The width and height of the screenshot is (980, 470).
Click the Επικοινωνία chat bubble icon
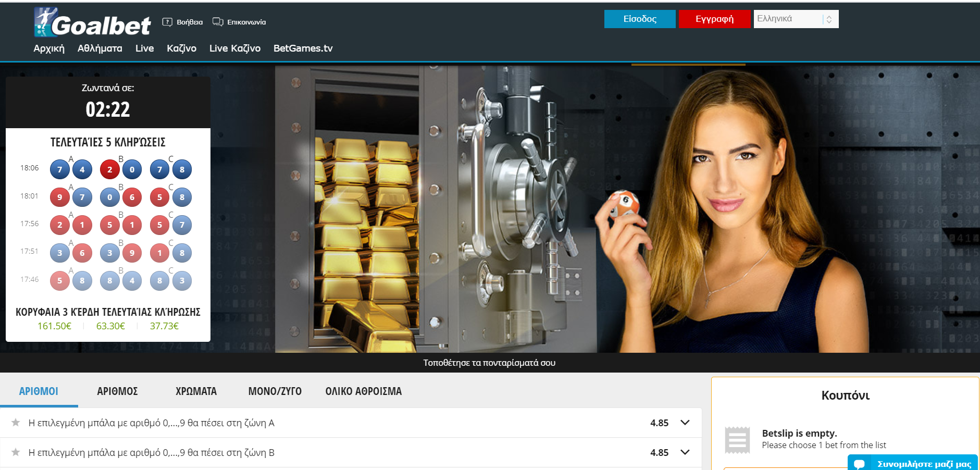(218, 22)
